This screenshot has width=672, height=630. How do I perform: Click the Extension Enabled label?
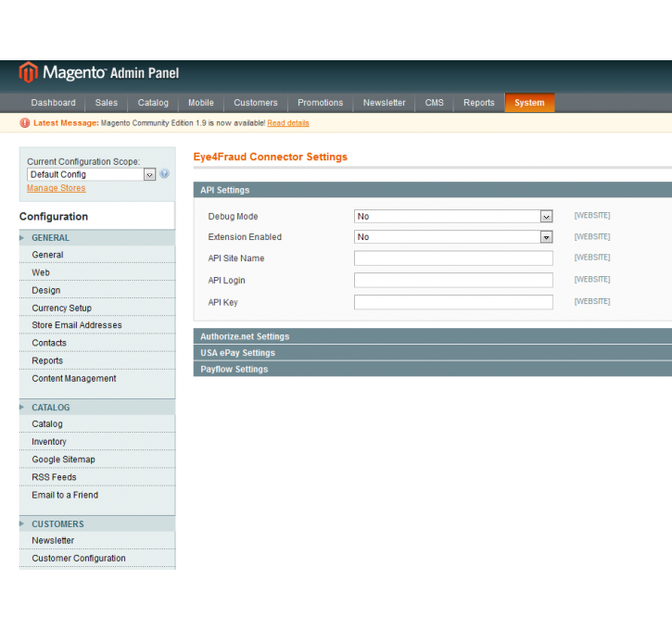coord(245,237)
